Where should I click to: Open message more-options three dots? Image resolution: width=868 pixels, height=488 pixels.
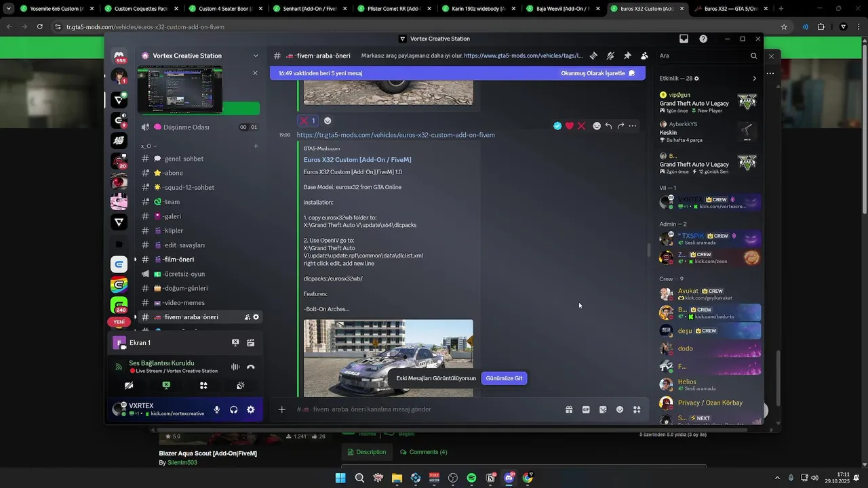tap(633, 126)
